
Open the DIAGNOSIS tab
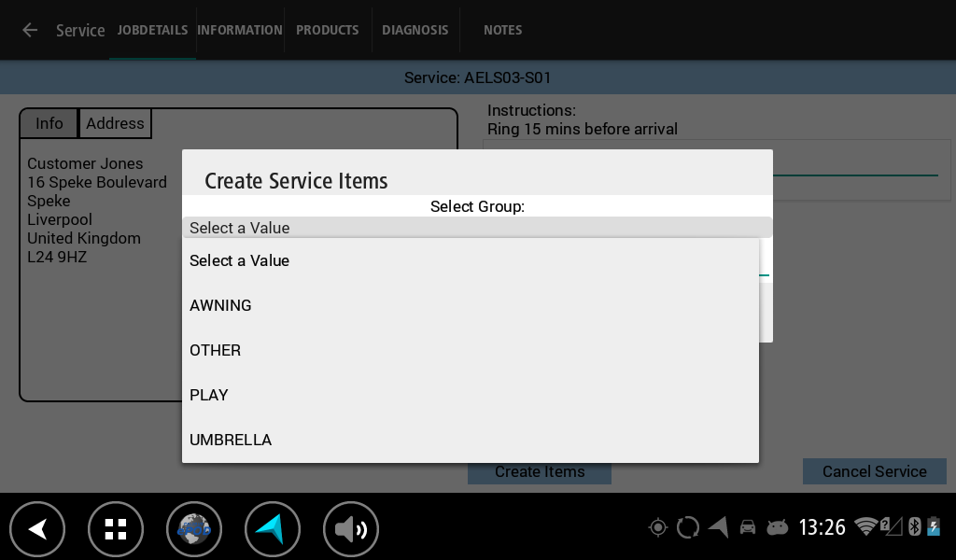(415, 30)
